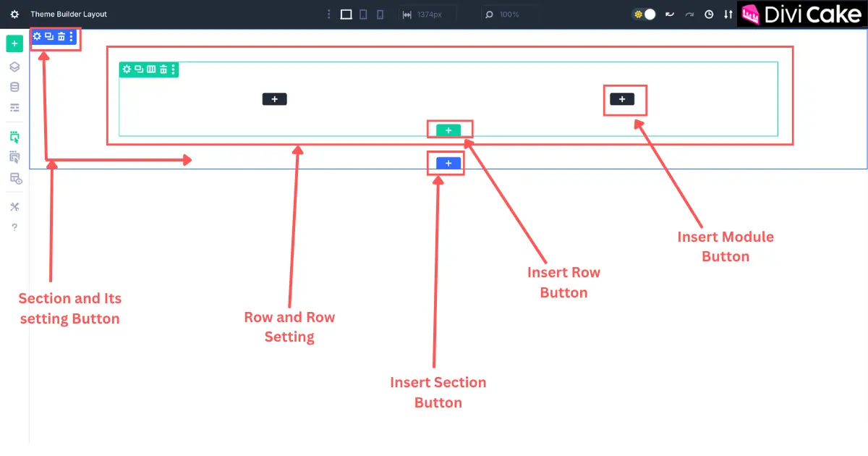Delete the section with blue trash icon
This screenshot has height=456, width=868.
click(x=61, y=36)
